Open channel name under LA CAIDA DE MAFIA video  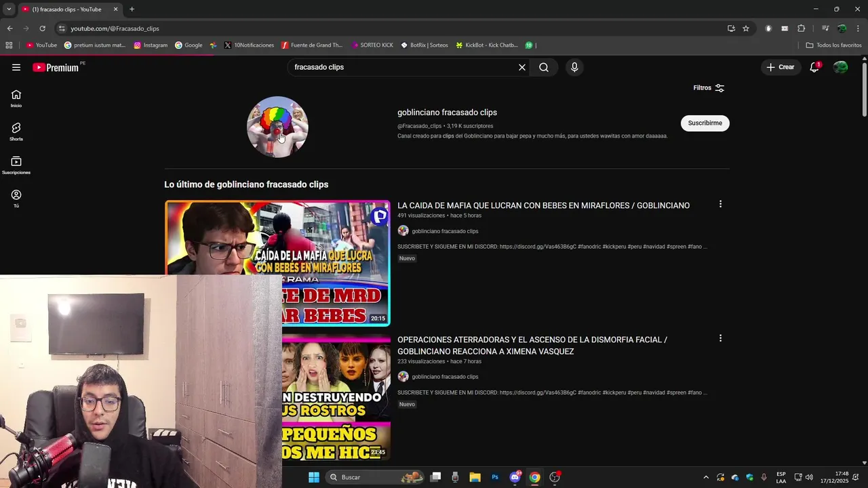point(445,231)
